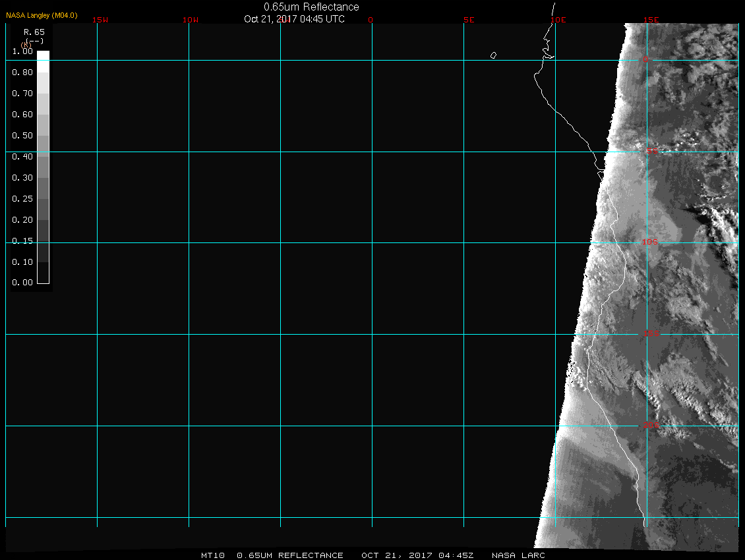Click the 20S latitude label
Image resolution: width=745 pixels, height=560 pixels.
tap(650, 426)
